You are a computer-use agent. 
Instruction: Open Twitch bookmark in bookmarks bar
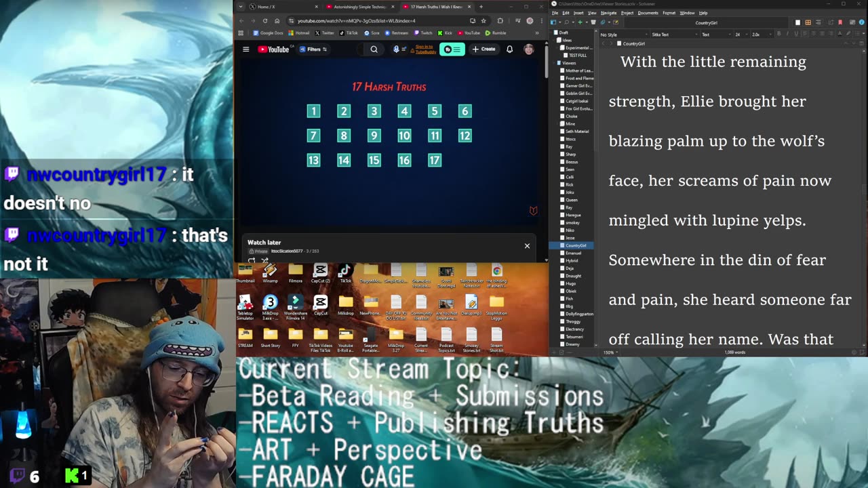pyautogui.click(x=422, y=33)
